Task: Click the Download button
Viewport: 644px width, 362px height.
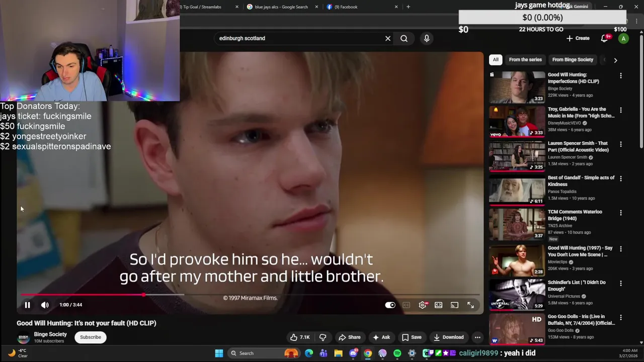Action: coord(449,337)
